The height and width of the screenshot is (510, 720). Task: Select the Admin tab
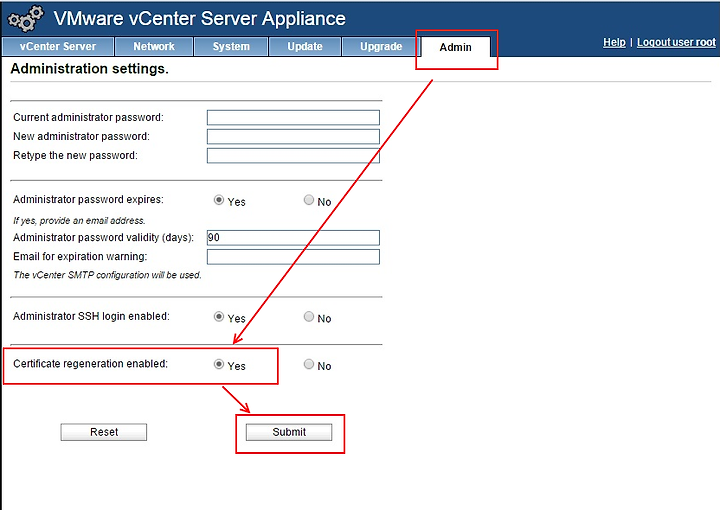point(456,47)
